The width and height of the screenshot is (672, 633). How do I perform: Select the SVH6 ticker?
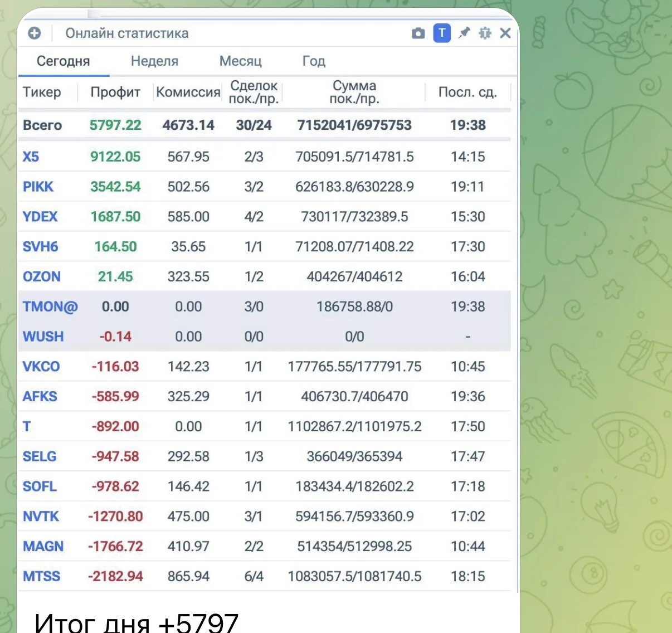point(40,247)
